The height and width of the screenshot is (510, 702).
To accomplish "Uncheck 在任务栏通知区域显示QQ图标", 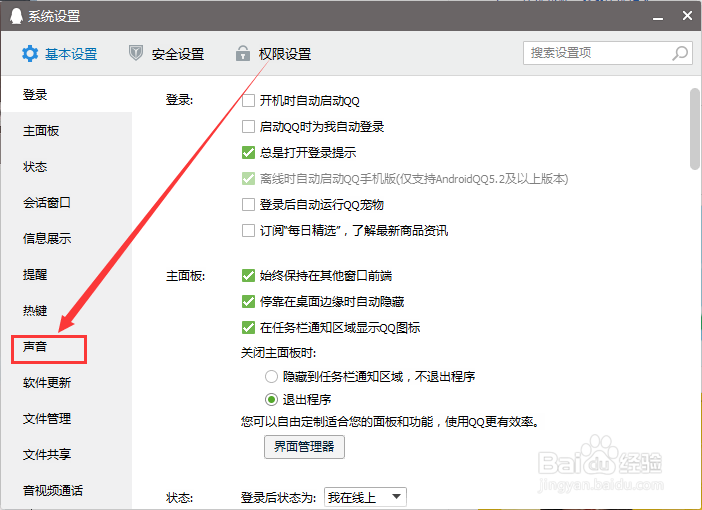I will tap(248, 328).
